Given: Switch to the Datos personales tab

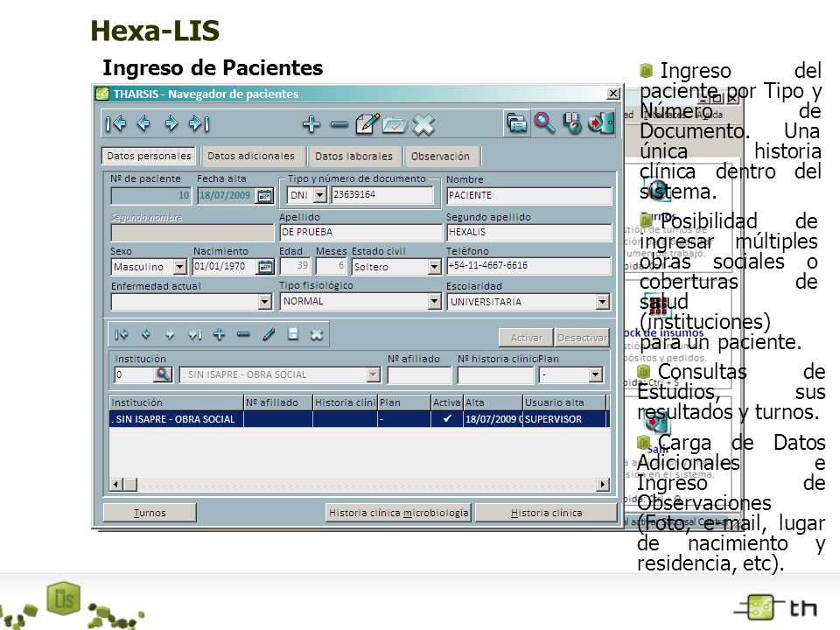Looking at the screenshot, I should click(149, 156).
